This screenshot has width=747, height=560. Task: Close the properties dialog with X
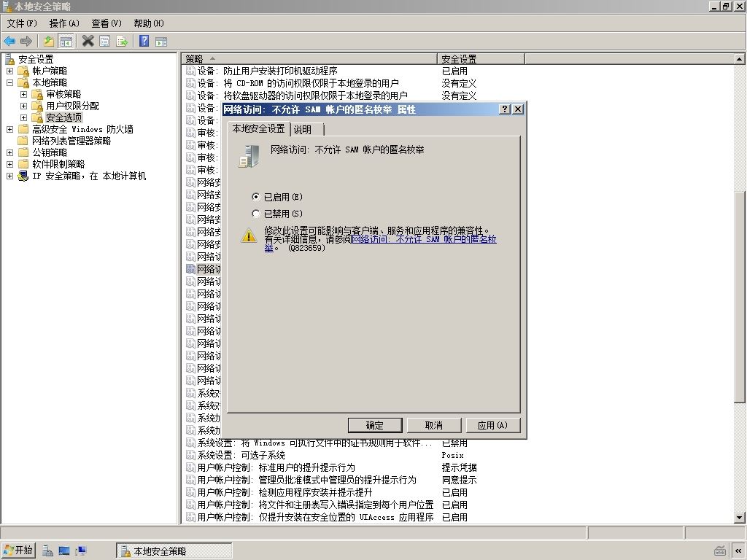[518, 109]
